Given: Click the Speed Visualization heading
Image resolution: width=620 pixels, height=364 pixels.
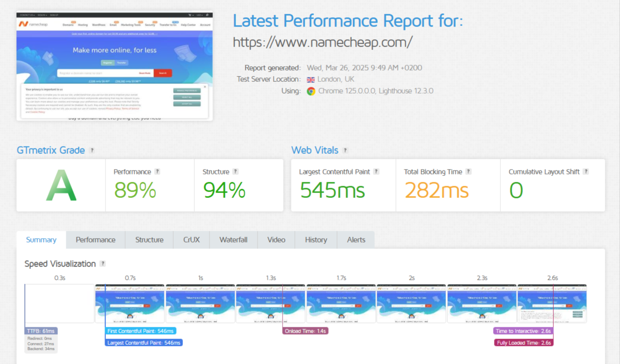Looking at the screenshot, I should pyautogui.click(x=60, y=264).
